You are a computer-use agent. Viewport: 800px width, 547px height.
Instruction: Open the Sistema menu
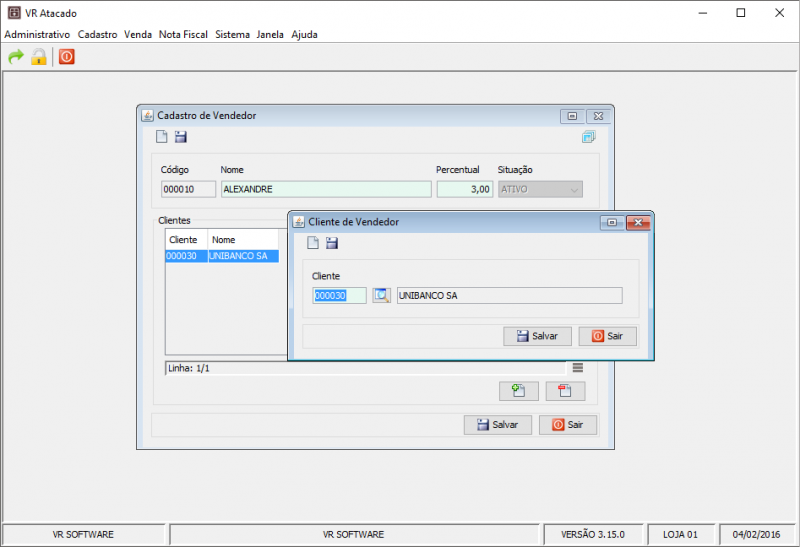click(x=232, y=34)
